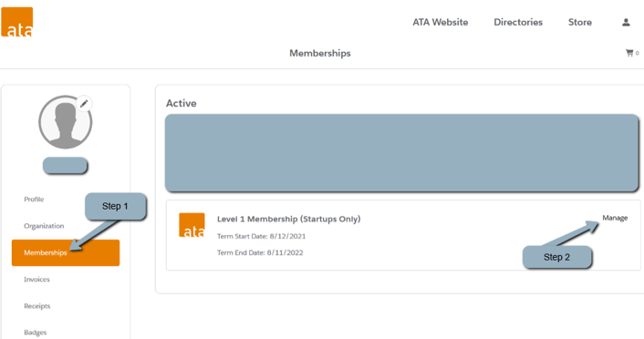
Task: Open the user account profile icon
Action: [626, 22]
